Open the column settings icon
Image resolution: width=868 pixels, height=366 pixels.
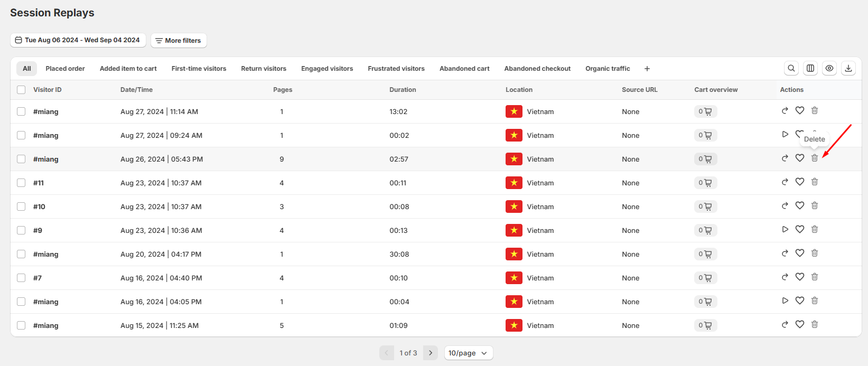810,68
